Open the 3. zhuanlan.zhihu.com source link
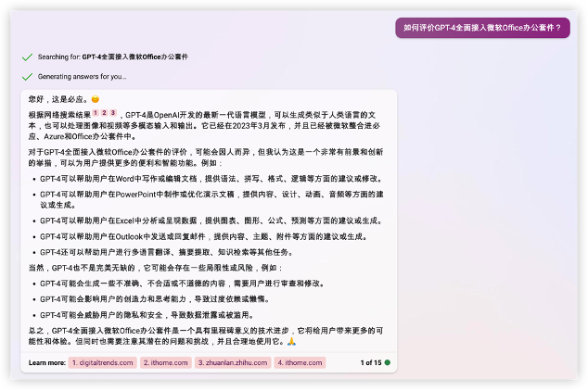The width and height of the screenshot is (588, 391). 233,362
